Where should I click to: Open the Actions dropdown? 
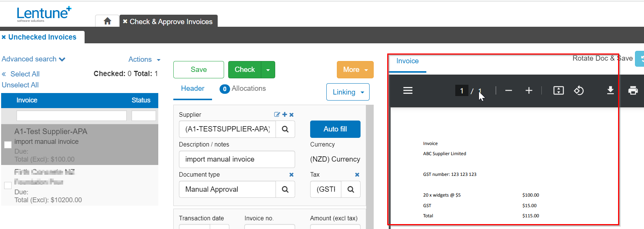tap(144, 60)
